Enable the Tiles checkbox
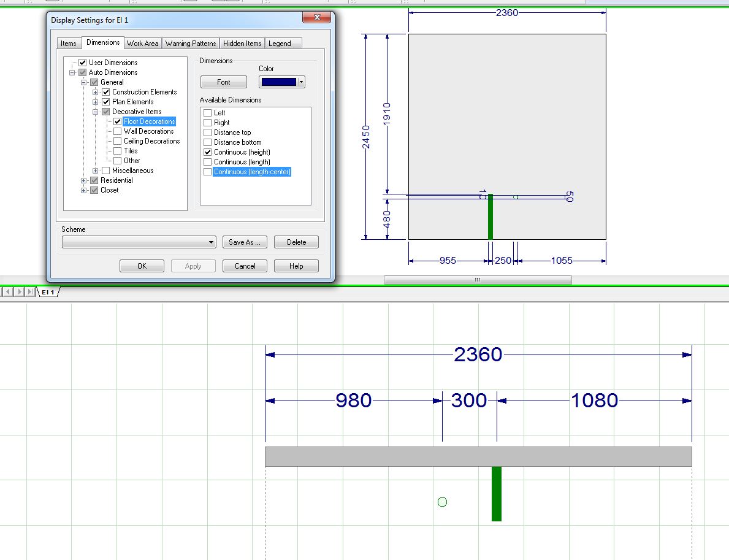This screenshot has width=729, height=560. 118,151
